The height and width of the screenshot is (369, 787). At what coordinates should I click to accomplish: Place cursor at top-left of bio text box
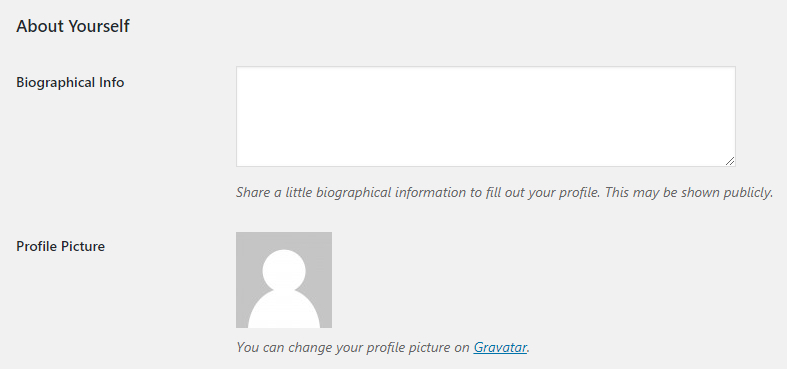pyautogui.click(x=241, y=71)
